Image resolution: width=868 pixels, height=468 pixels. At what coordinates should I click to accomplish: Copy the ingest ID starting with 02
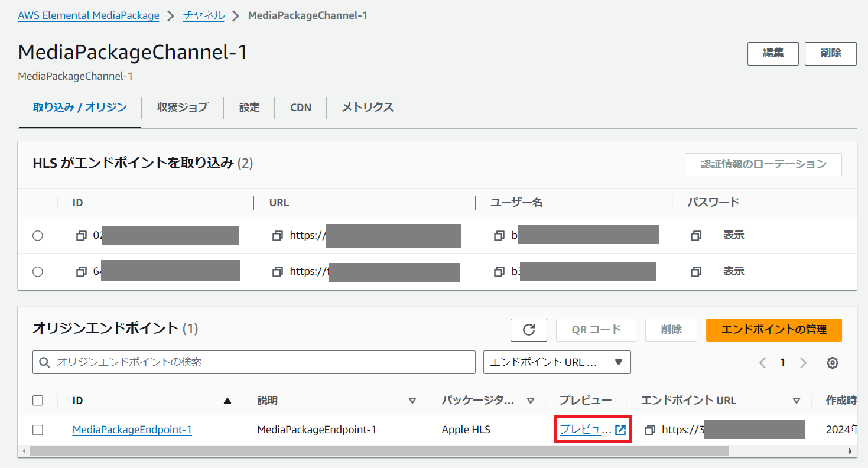pos(82,236)
